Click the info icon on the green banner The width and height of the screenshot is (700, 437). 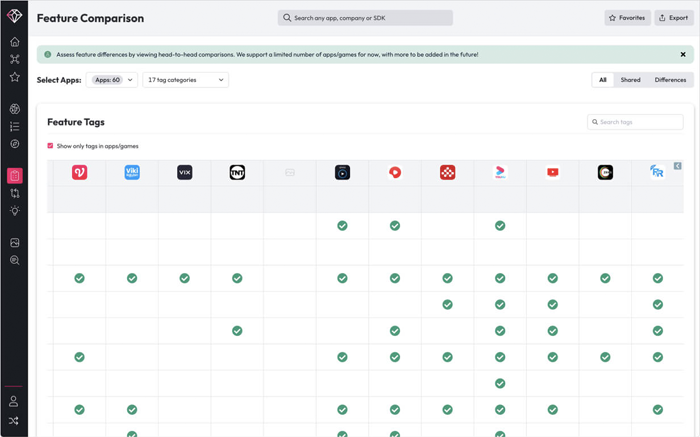(x=48, y=54)
